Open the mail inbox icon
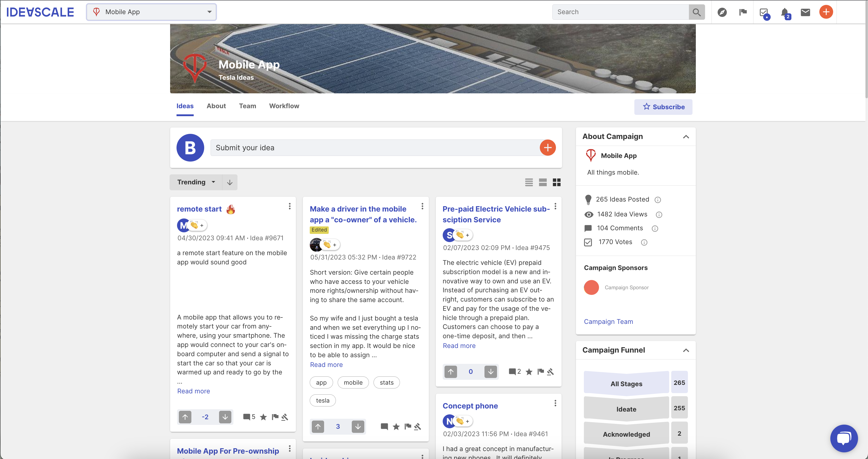 [805, 12]
